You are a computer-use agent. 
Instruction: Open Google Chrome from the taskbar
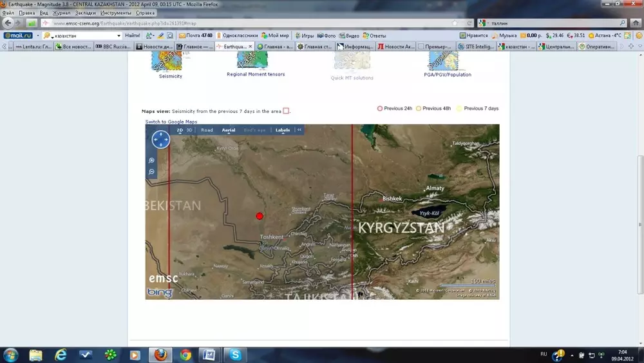(185, 355)
